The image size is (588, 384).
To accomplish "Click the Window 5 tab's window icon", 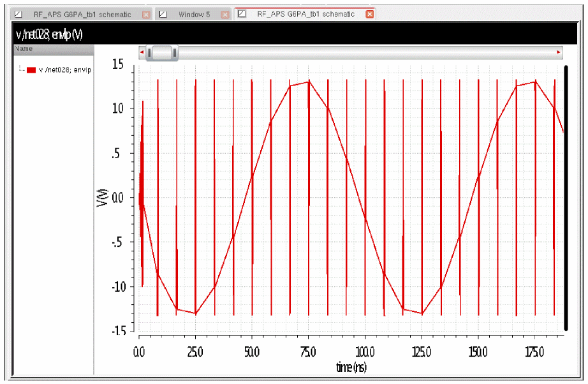I will point(163,14).
